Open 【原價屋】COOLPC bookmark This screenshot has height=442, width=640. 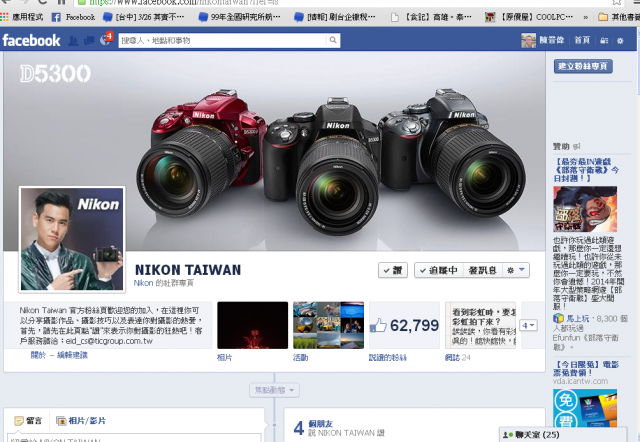(529, 17)
